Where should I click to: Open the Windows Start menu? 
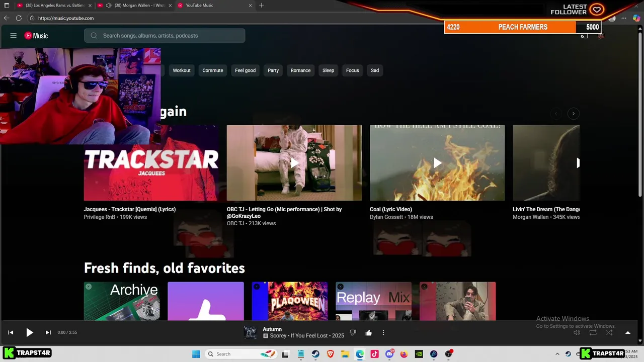(196, 354)
